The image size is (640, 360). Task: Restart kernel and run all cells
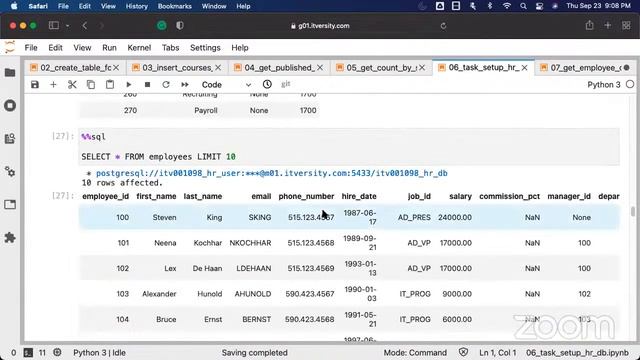[185, 84]
